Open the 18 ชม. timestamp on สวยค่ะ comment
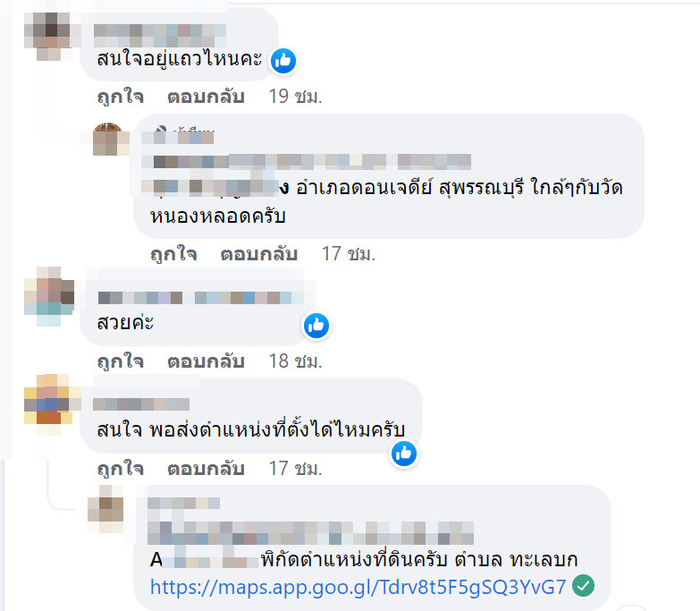Viewport: 700px width, 611px height. pyautogui.click(x=295, y=361)
